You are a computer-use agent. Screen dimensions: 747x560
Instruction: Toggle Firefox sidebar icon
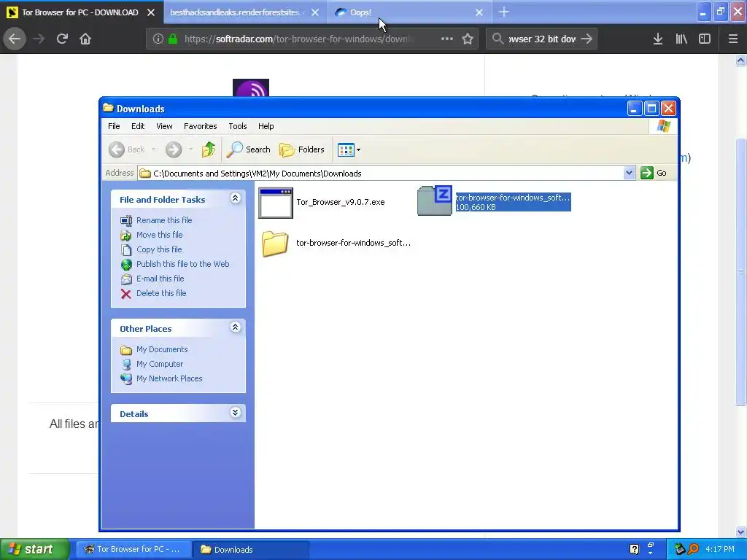(705, 39)
